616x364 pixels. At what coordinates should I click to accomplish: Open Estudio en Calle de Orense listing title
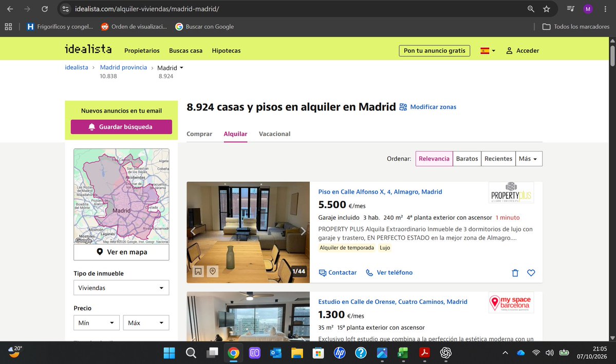[x=393, y=301]
